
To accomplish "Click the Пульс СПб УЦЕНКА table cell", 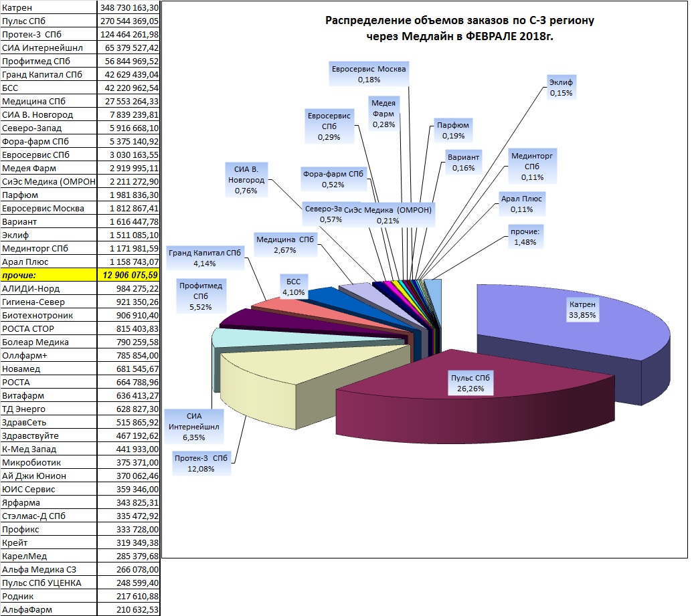I will point(48,583).
